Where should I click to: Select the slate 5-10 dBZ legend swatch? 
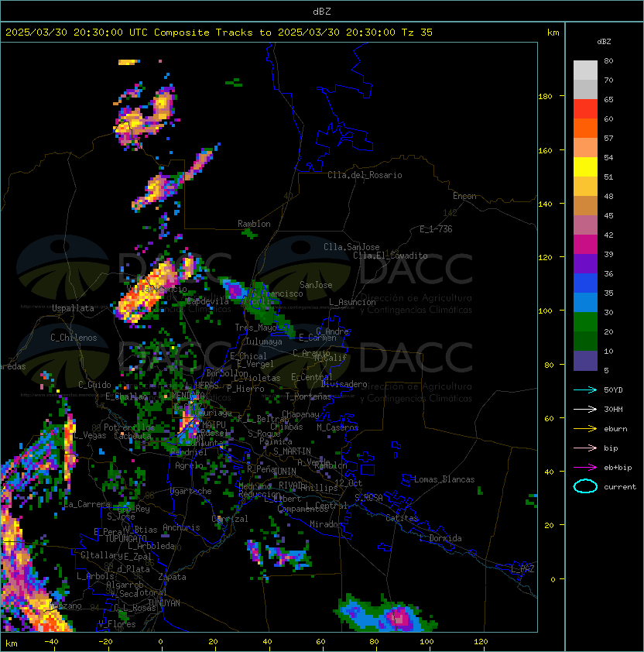click(585, 361)
